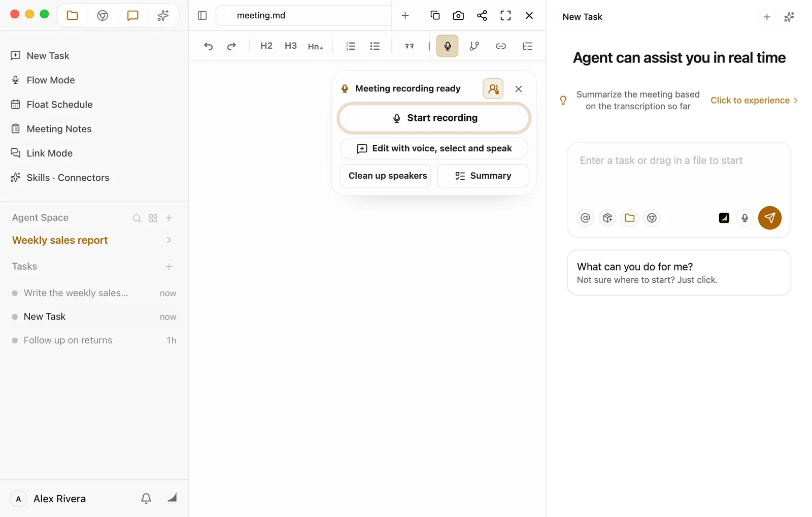Screen dimensions: 812x517
Task: Choose Edit with voice, select and speak
Action: [434, 148]
